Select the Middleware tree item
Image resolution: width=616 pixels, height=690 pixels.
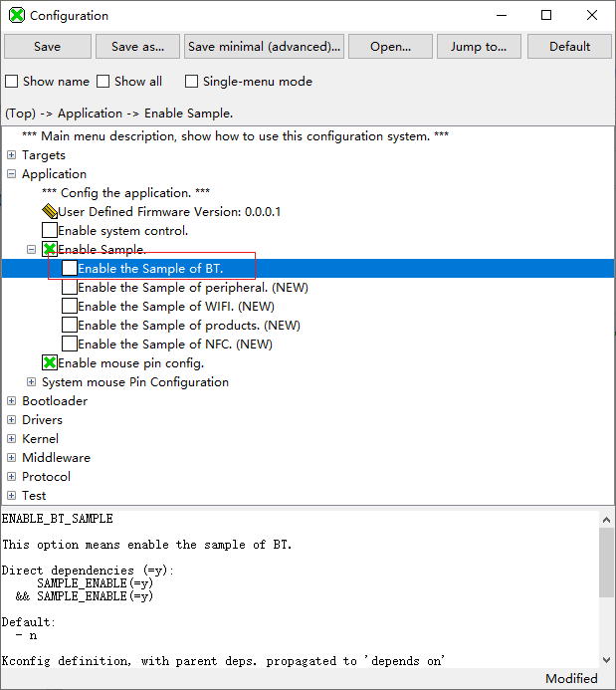(x=56, y=458)
